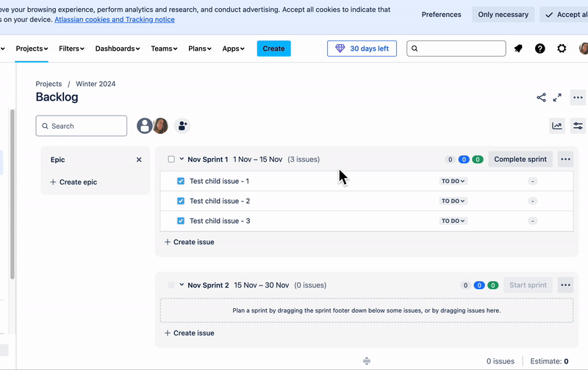The image size is (588, 370).
Task: Uncheck Test child issue - 1 checkbox
Action: [x=181, y=181]
